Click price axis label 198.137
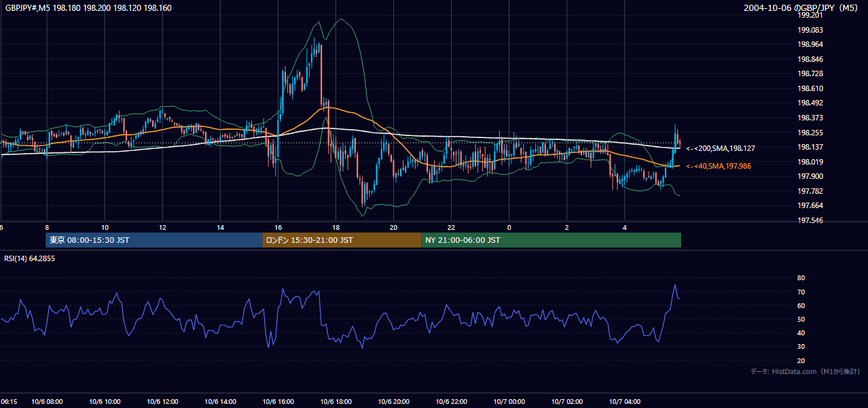The width and height of the screenshot is (868, 408). [810, 147]
